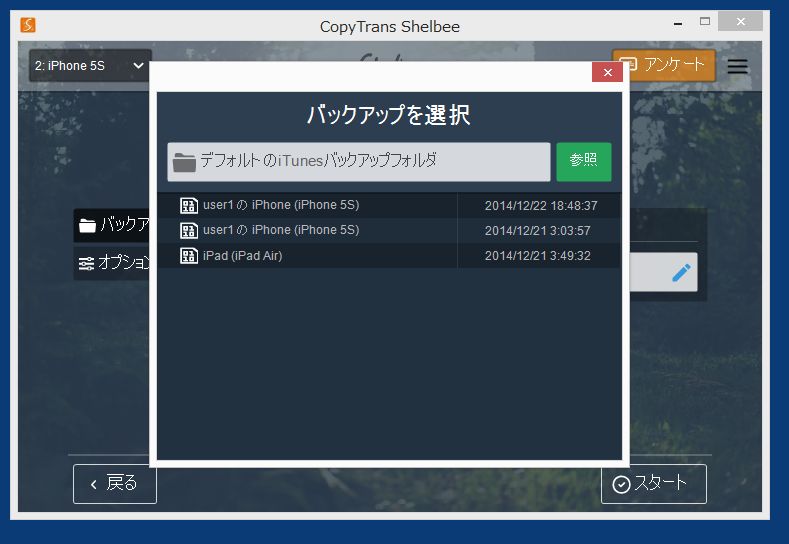Click the 戻る back button
The image size is (789, 544).
tap(115, 484)
